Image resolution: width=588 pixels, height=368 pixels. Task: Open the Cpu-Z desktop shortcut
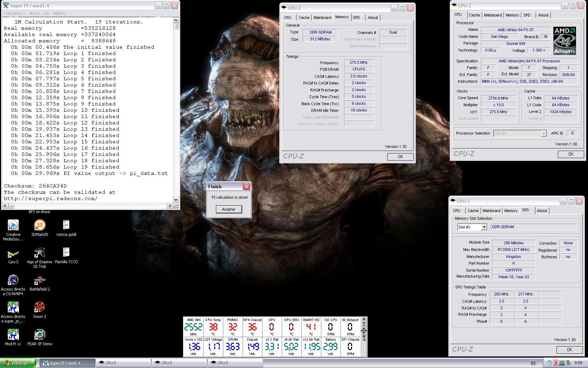click(13, 253)
